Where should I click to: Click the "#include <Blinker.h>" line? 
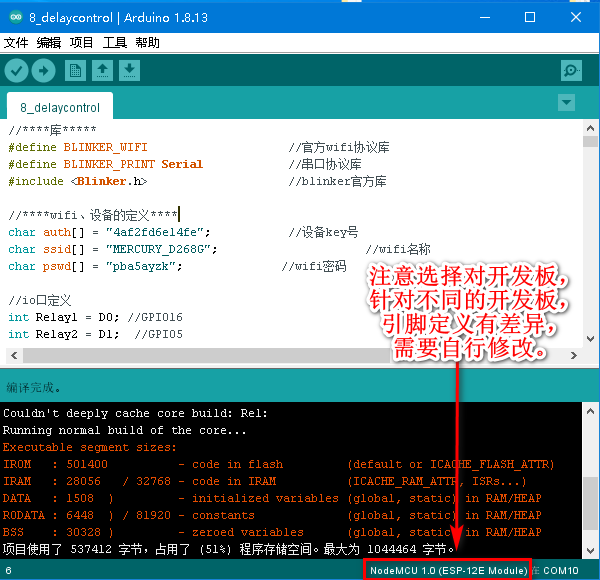(x=78, y=181)
